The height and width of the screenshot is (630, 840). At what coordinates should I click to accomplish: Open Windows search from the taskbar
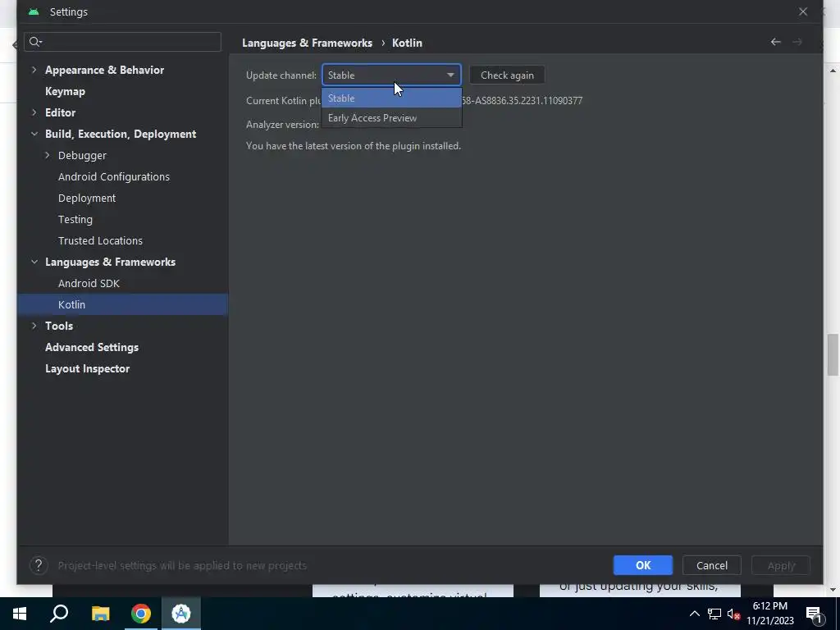(59, 614)
